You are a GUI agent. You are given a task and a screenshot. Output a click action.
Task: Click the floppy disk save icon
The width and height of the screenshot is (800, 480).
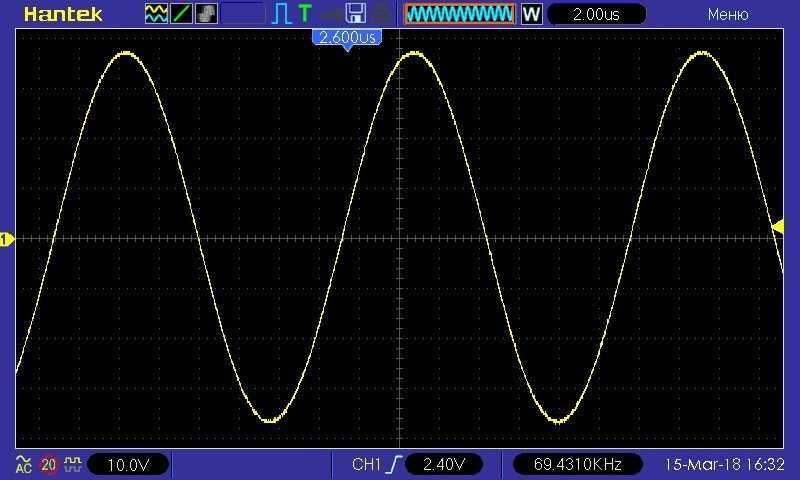356,14
